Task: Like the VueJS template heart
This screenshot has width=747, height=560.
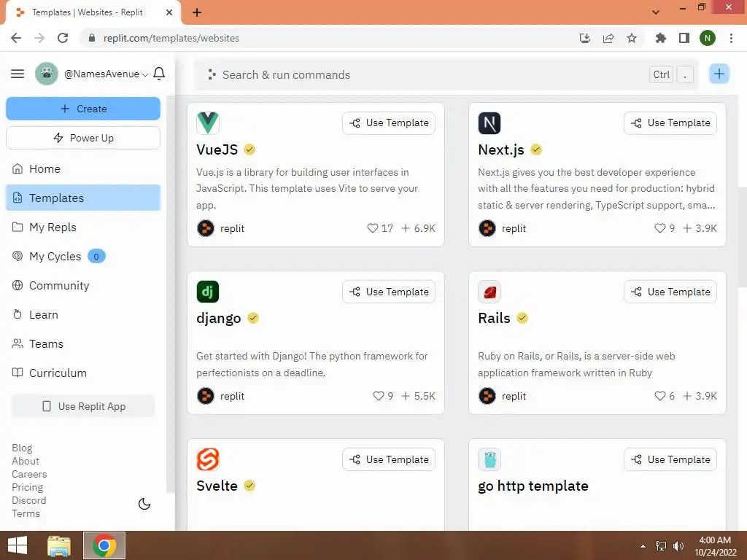Action: [373, 228]
